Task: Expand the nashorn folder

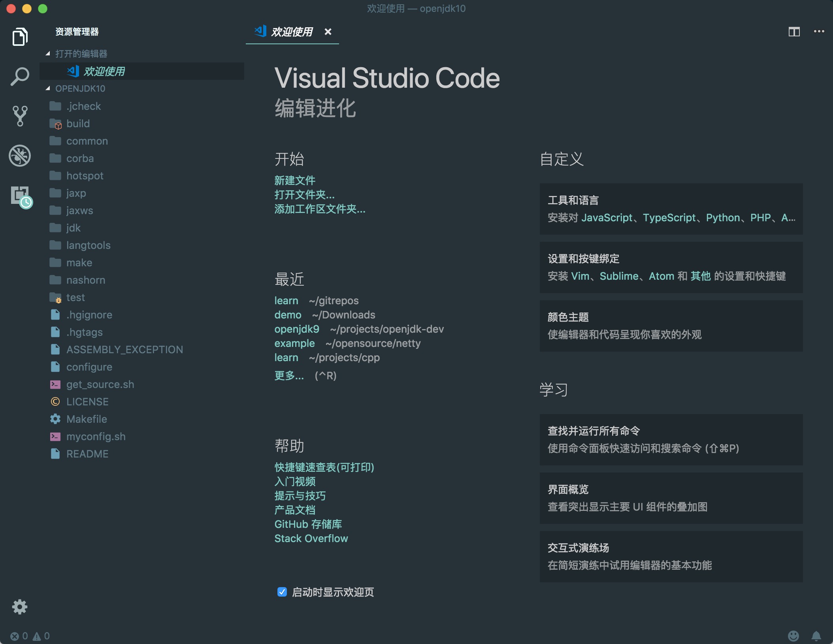Action: (141, 280)
